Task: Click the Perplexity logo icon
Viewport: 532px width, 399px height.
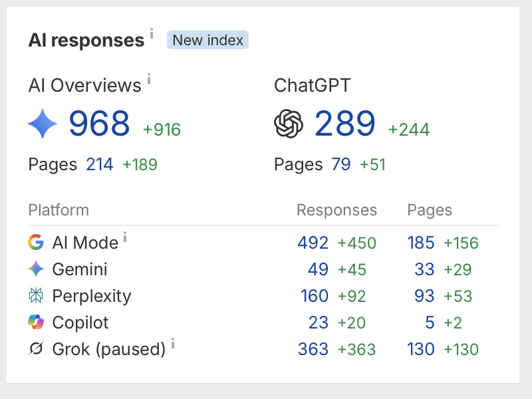Action: coord(36,295)
